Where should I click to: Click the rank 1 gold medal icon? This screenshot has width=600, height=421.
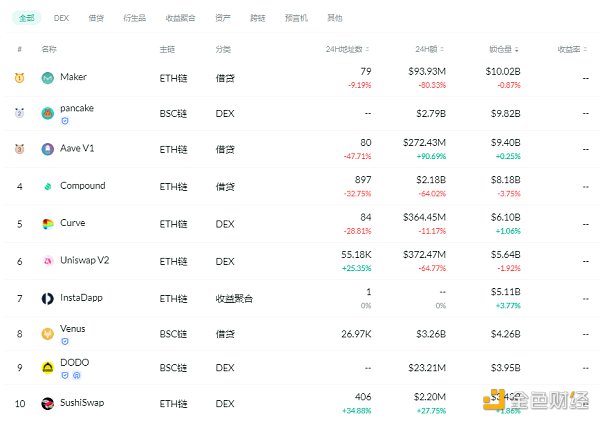(20, 78)
